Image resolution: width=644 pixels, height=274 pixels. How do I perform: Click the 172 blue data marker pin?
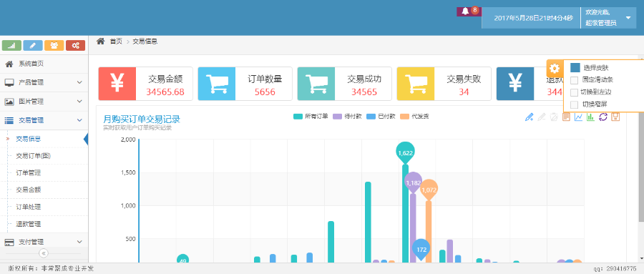[x=421, y=249]
